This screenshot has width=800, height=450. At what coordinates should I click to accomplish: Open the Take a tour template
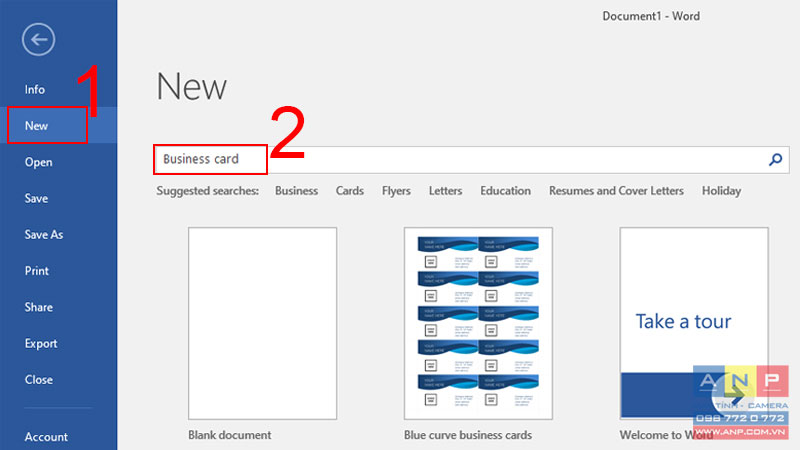[694, 323]
